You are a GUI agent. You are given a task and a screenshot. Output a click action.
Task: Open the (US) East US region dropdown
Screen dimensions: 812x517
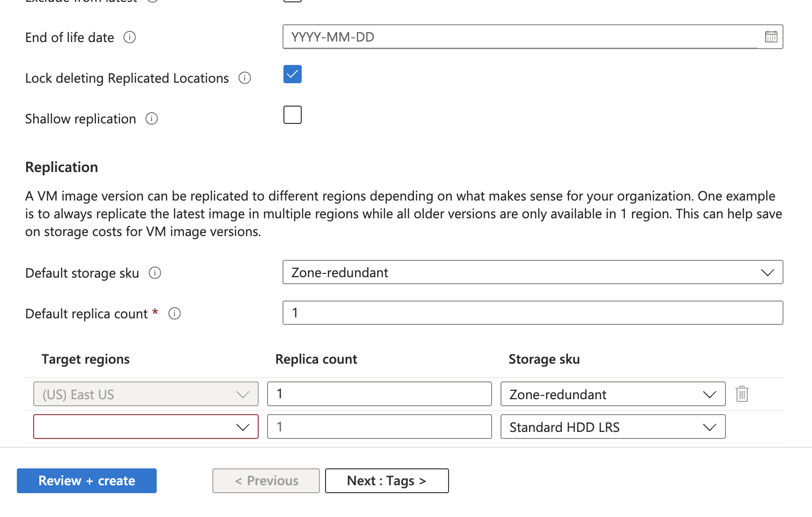146,394
